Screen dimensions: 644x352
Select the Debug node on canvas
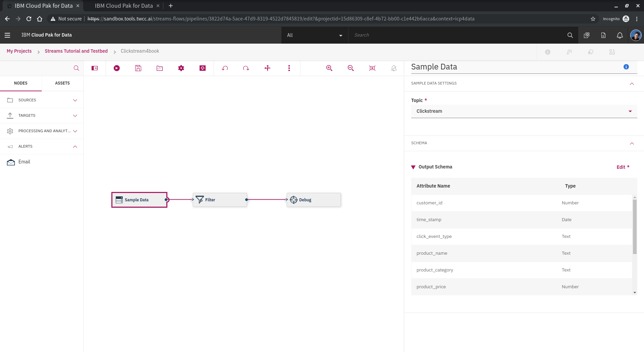[x=314, y=200]
